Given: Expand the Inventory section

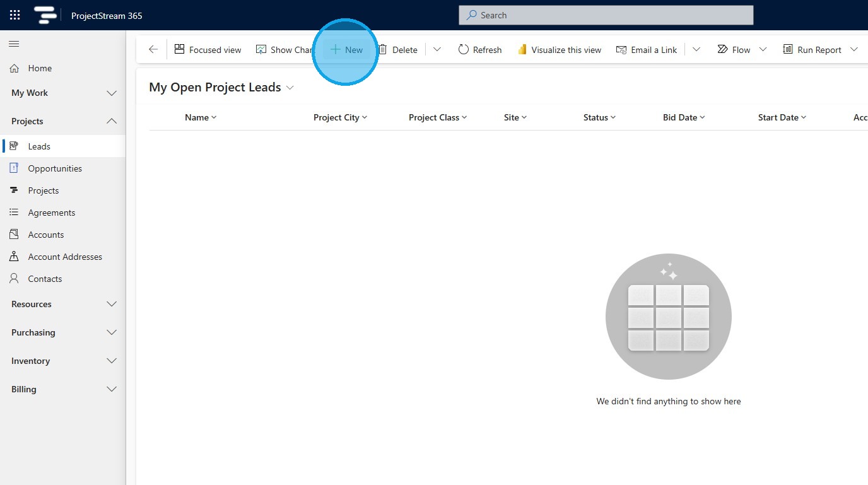Looking at the screenshot, I should click(112, 361).
